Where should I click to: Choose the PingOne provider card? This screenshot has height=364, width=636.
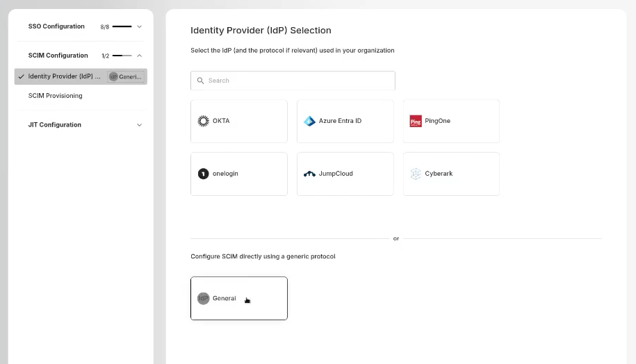pos(451,121)
